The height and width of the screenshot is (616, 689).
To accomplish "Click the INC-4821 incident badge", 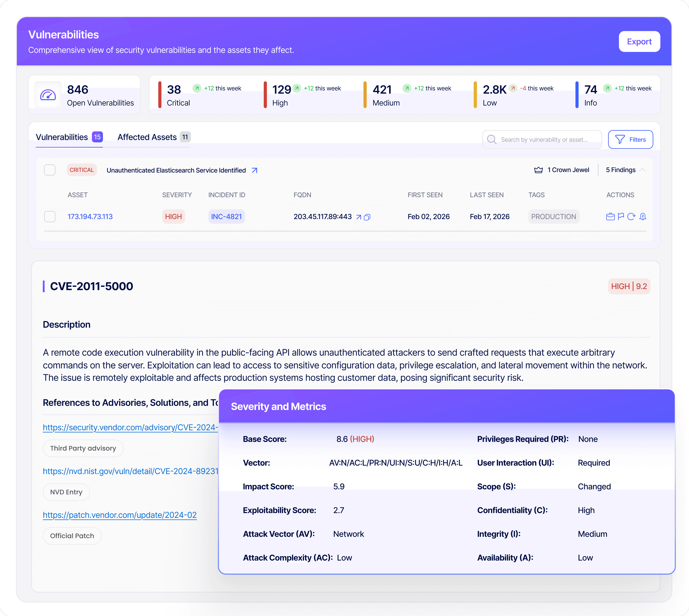I will [x=226, y=217].
